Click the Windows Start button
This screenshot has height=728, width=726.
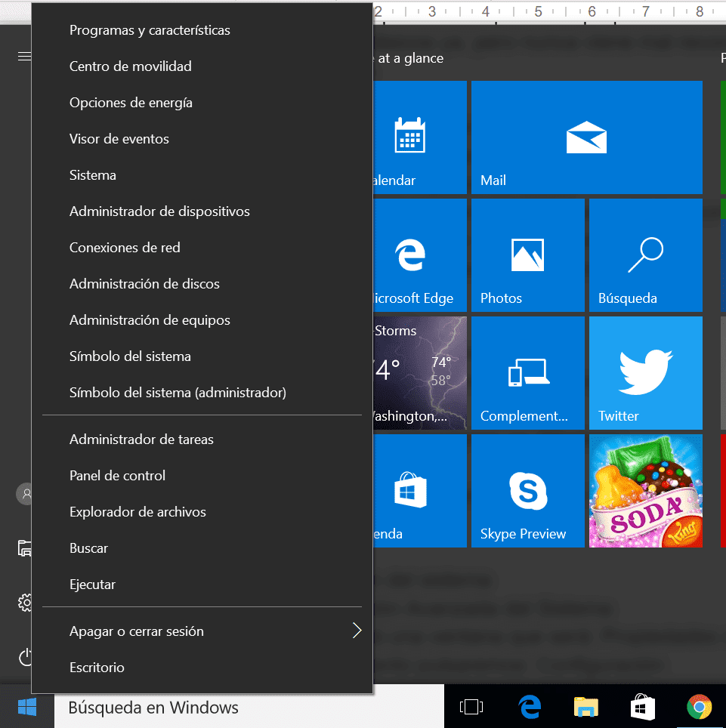pyautogui.click(x=27, y=707)
